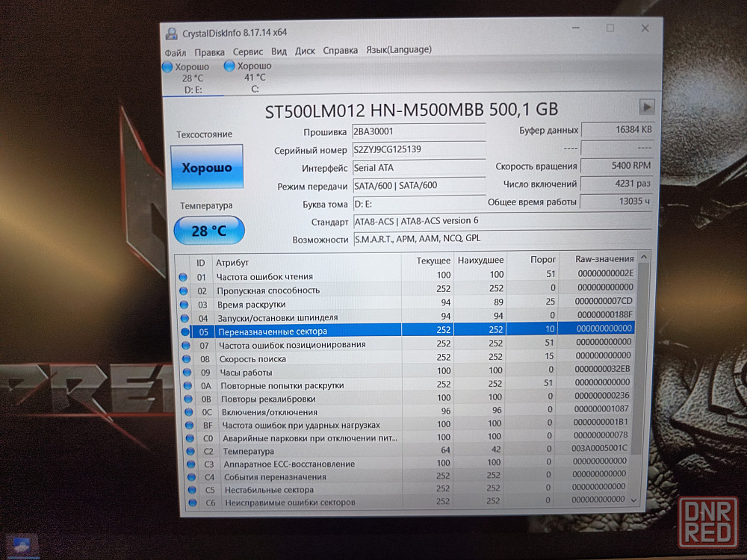Viewport: 747px width, 560px height.
Task: Click the next disk arrow button
Action: pos(646,107)
